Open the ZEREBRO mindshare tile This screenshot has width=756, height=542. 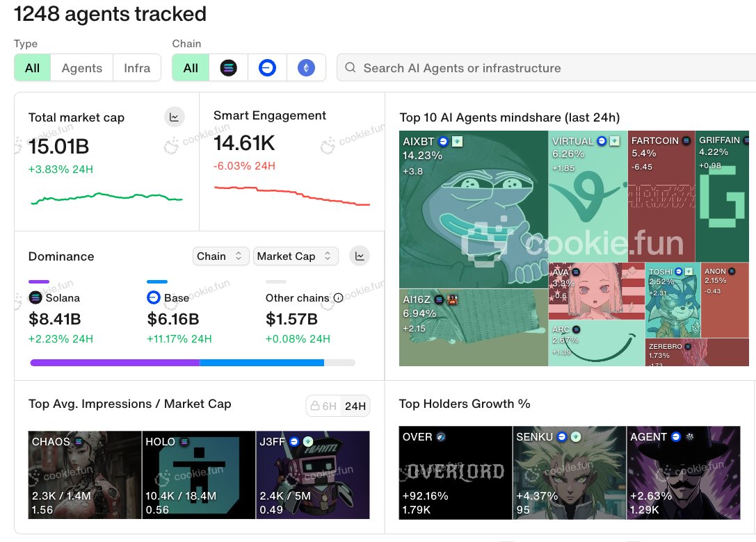697,352
